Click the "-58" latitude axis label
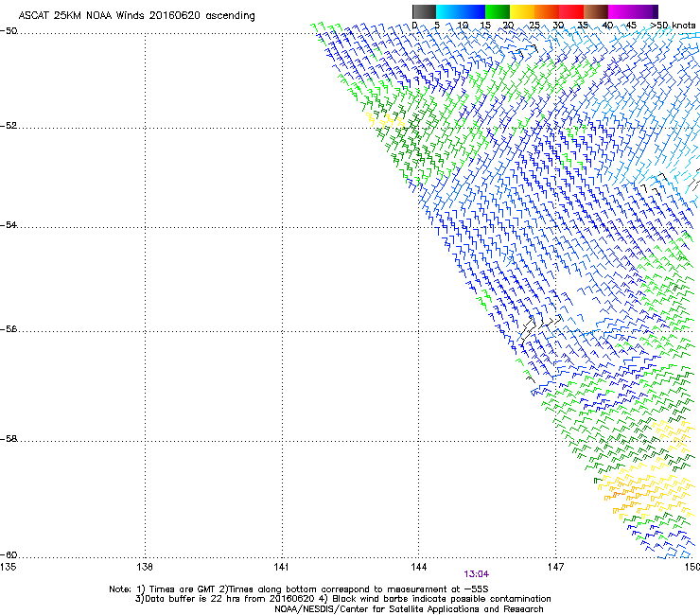The height and width of the screenshot is (615, 700). click(x=9, y=439)
